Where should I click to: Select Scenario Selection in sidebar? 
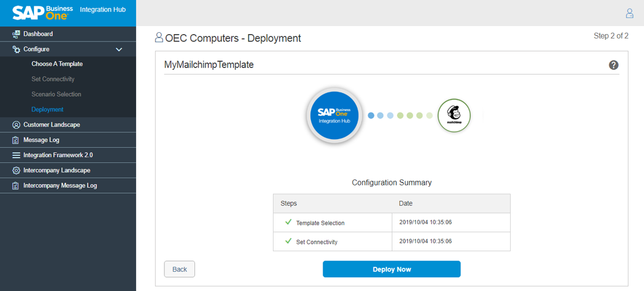[x=56, y=94]
